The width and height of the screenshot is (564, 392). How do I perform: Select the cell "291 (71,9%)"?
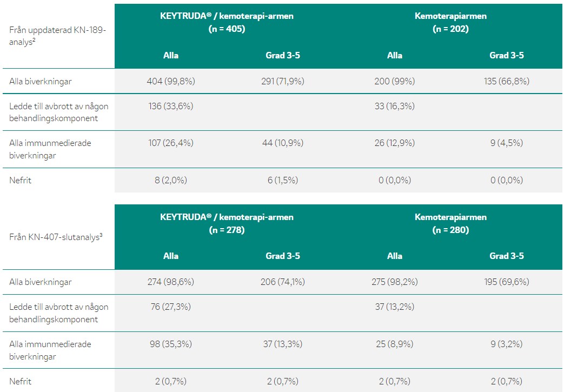point(283,81)
